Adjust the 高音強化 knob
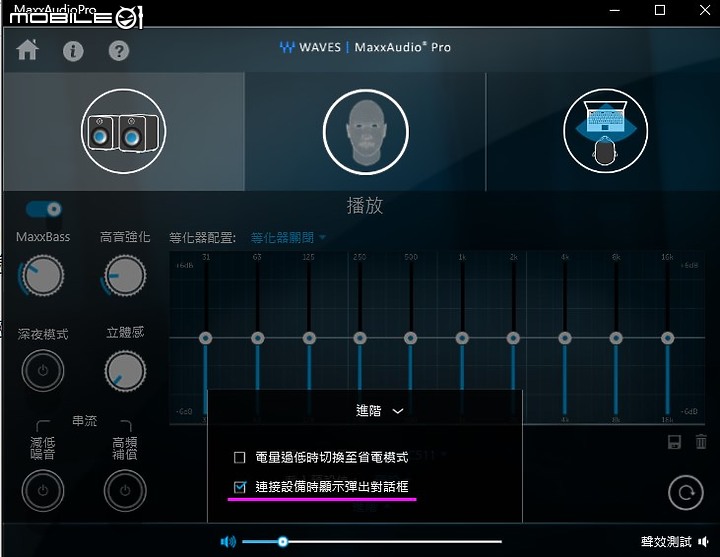720x557 pixels. coord(124,276)
